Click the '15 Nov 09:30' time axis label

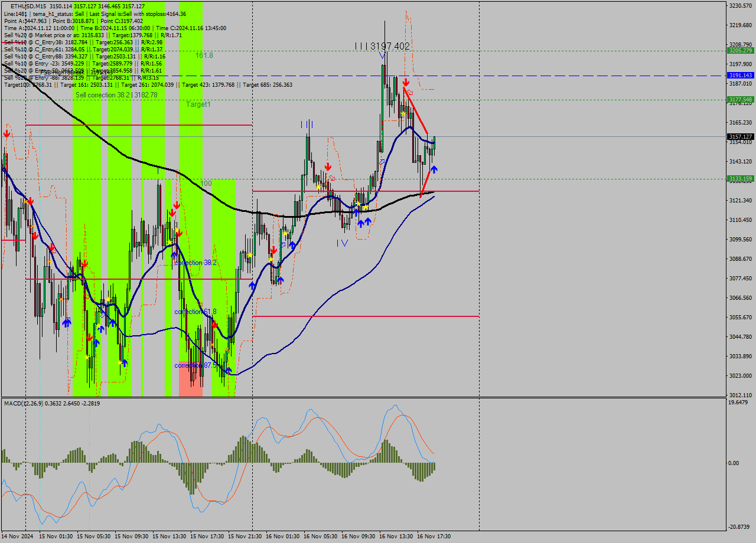click(x=132, y=537)
